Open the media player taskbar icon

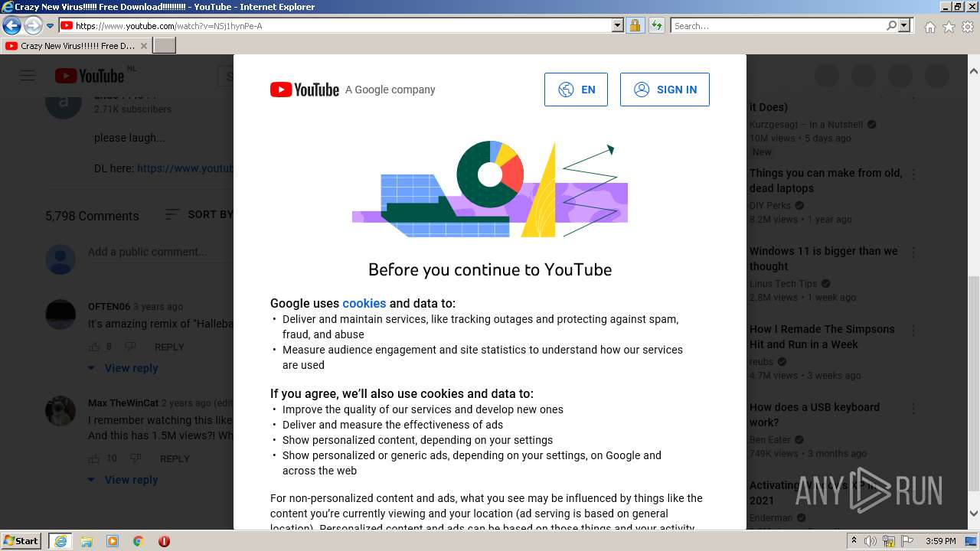[x=113, y=541]
